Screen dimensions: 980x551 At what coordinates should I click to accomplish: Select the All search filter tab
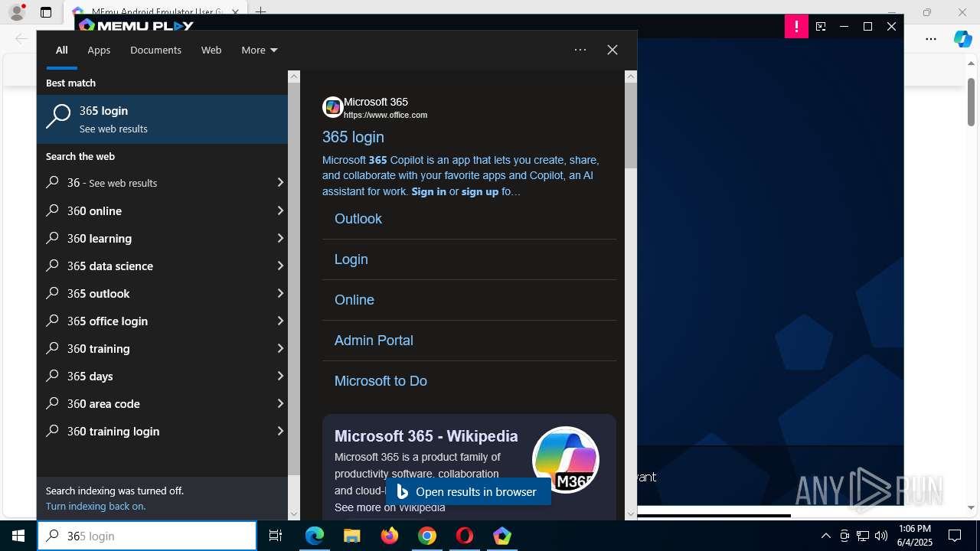coord(62,50)
